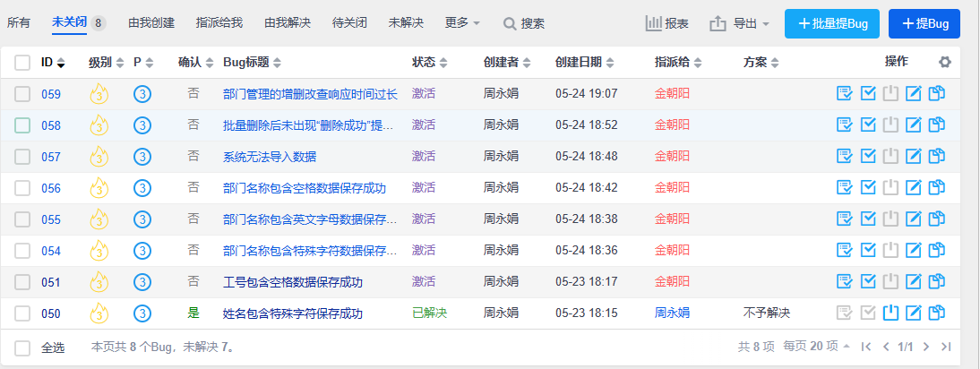Click the edit icon for bug 058
The image size is (980, 369).
coord(914,124)
